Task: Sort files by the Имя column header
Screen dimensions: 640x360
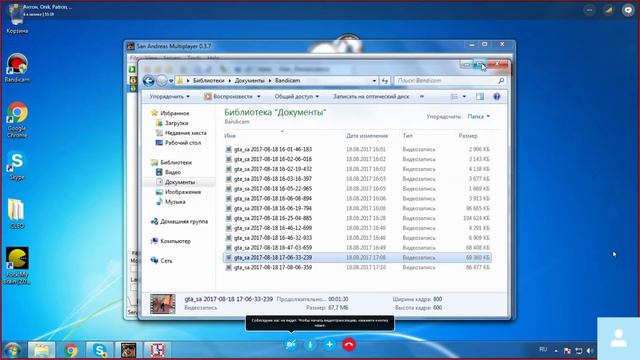Action: tap(230, 136)
